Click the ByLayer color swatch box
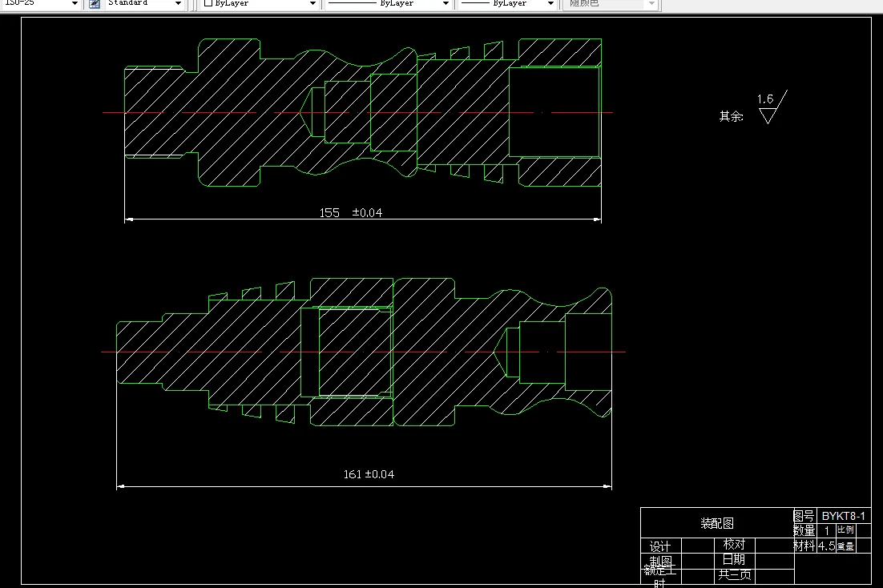 [208, 3]
